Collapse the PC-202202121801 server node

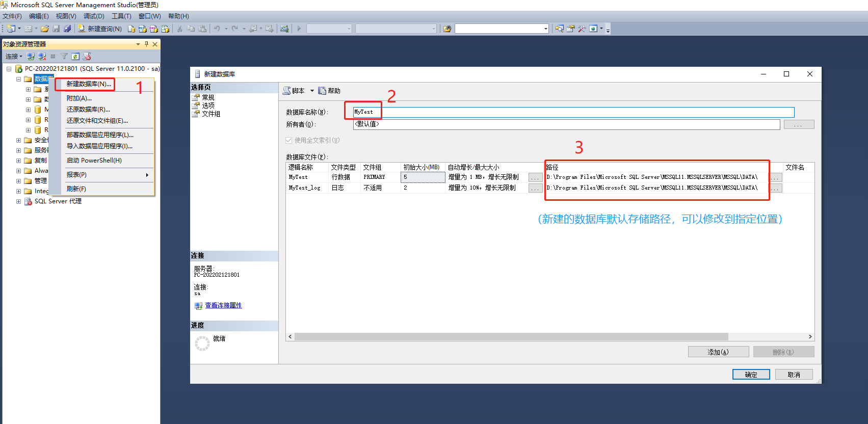[x=9, y=69]
